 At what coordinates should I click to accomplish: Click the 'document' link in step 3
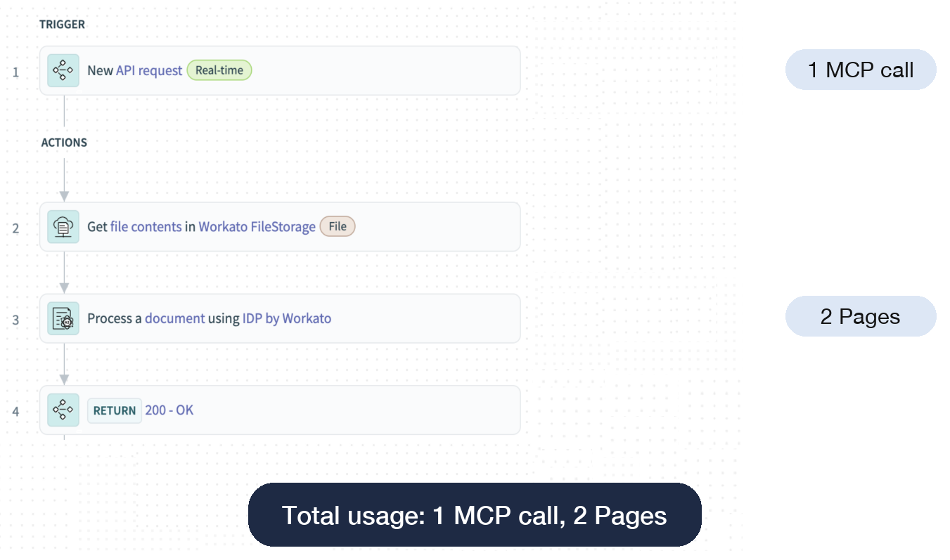click(x=175, y=318)
